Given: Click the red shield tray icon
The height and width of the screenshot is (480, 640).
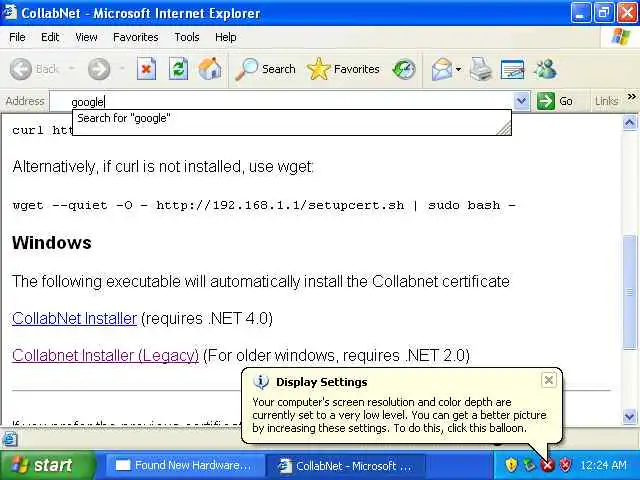Looking at the screenshot, I should (x=566, y=465).
